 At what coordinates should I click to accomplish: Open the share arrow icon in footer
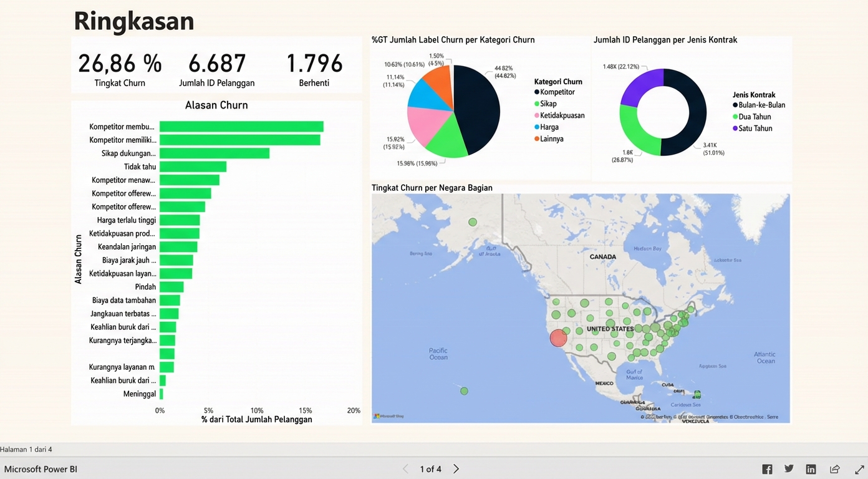(834, 469)
